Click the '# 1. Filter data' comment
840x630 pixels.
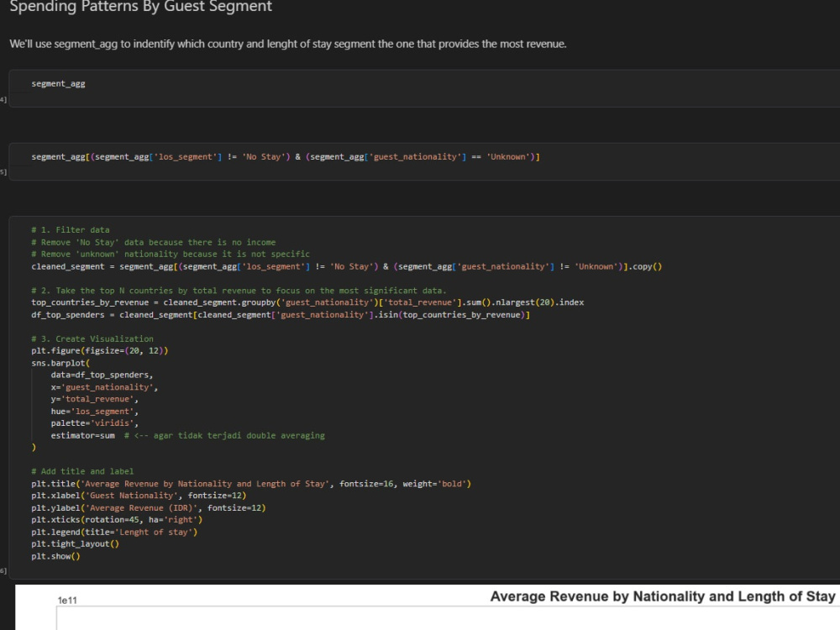click(71, 230)
